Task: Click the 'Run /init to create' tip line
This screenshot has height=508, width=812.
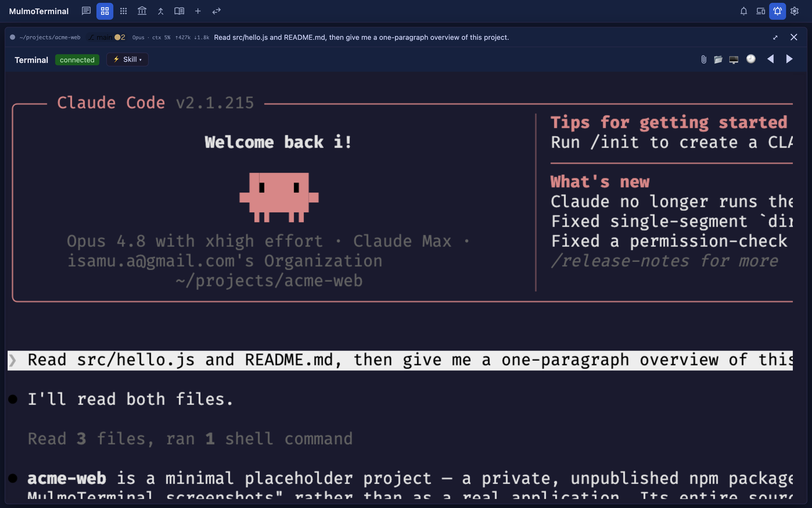Action: click(x=672, y=142)
